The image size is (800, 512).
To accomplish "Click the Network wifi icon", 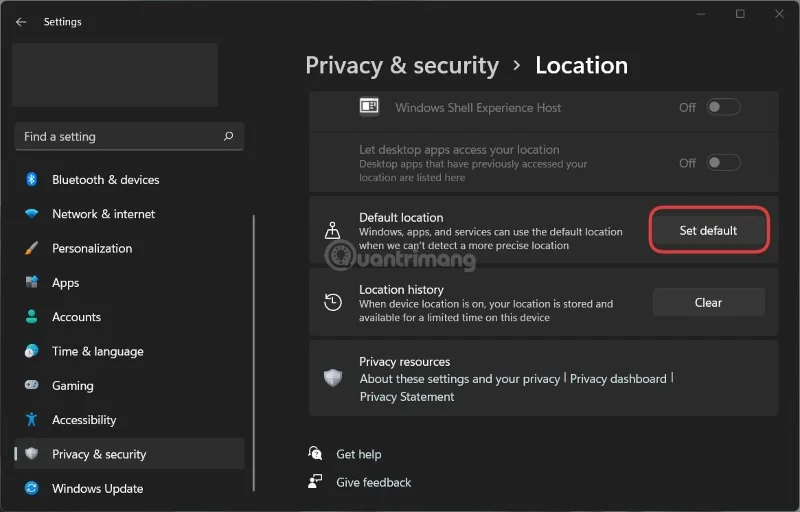I will (32, 214).
